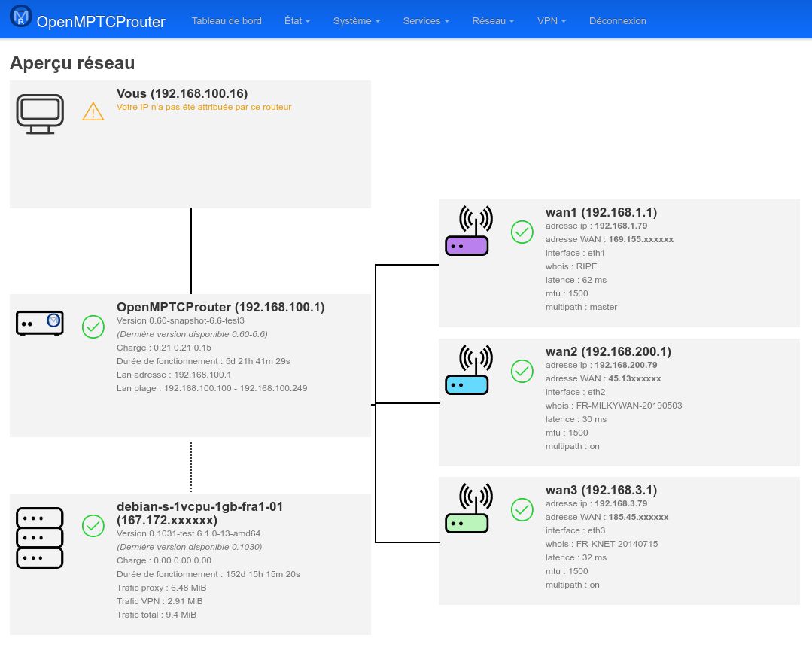Click the warning triangle next to Vous
812x647 pixels.
click(93, 112)
